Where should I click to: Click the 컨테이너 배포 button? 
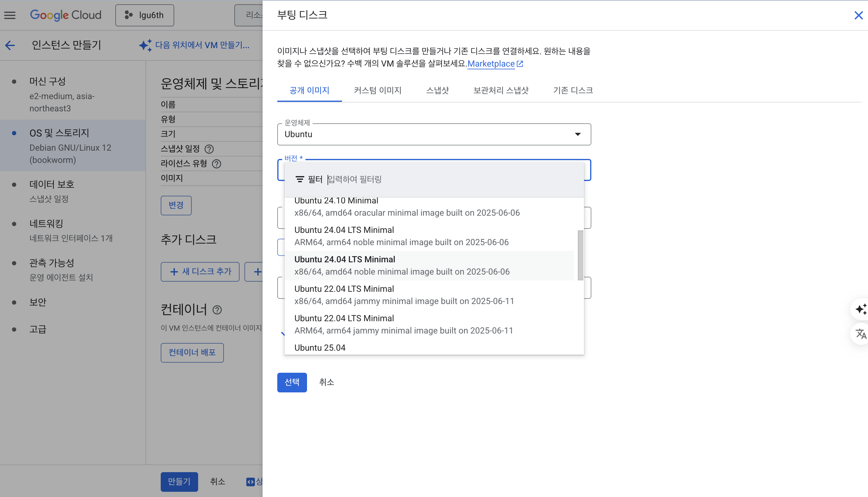[x=192, y=353]
